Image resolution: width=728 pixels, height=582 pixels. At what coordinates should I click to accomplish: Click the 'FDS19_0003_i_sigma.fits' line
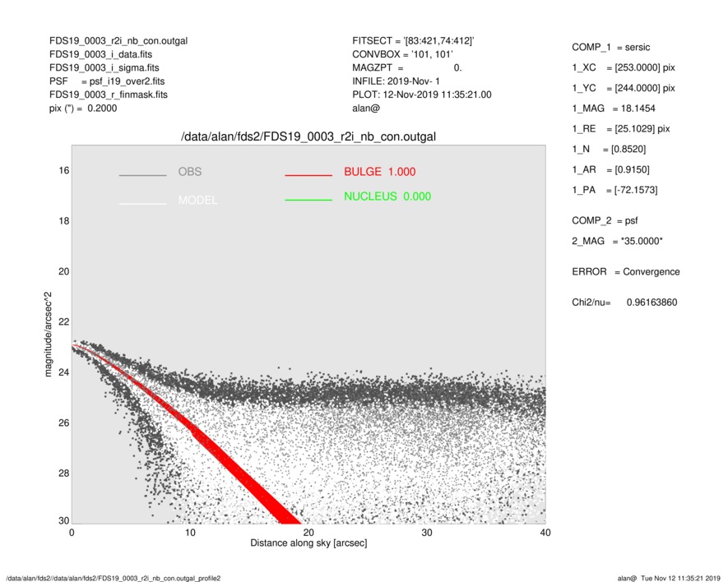tap(104, 67)
